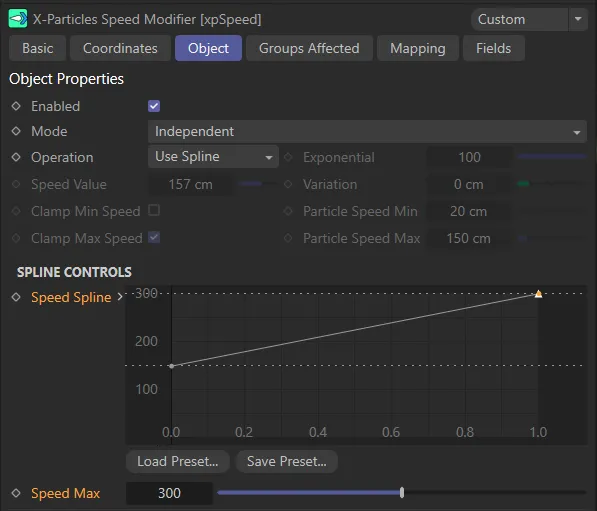This screenshot has width=597, height=511.
Task: Open the Mapping tab
Action: tap(418, 48)
